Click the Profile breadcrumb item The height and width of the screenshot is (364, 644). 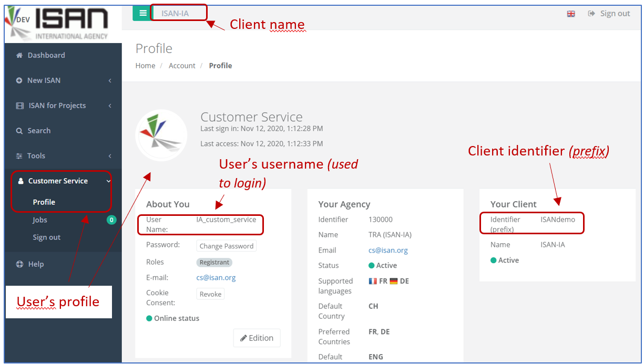[x=220, y=66]
